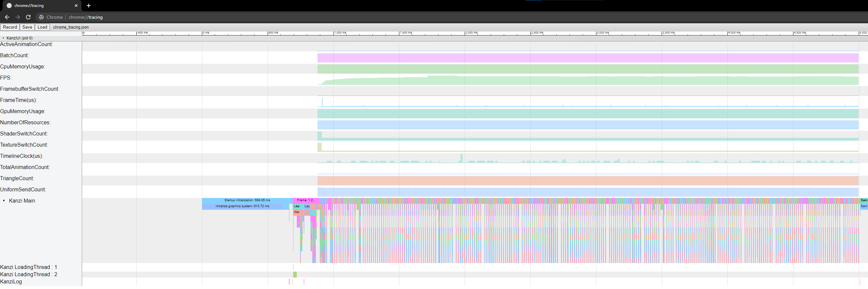Select the BatchCount counter label
868x289 pixels.
tap(14, 56)
